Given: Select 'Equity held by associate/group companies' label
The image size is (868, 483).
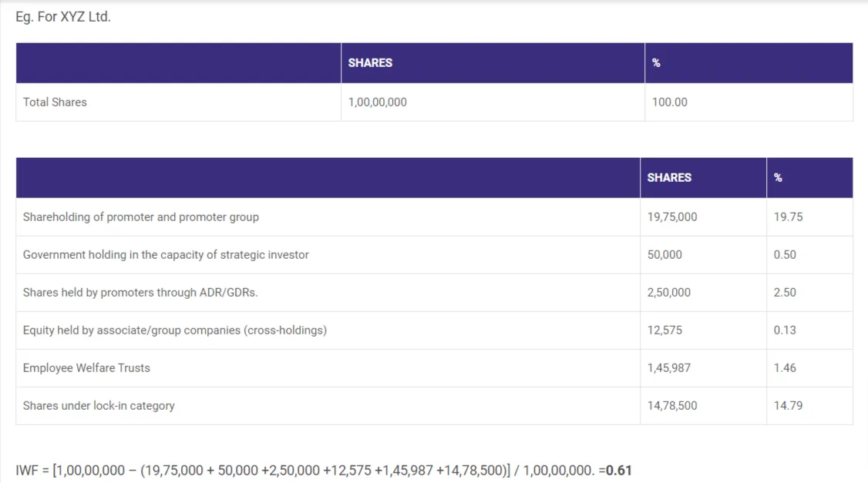Looking at the screenshot, I should coord(175,330).
